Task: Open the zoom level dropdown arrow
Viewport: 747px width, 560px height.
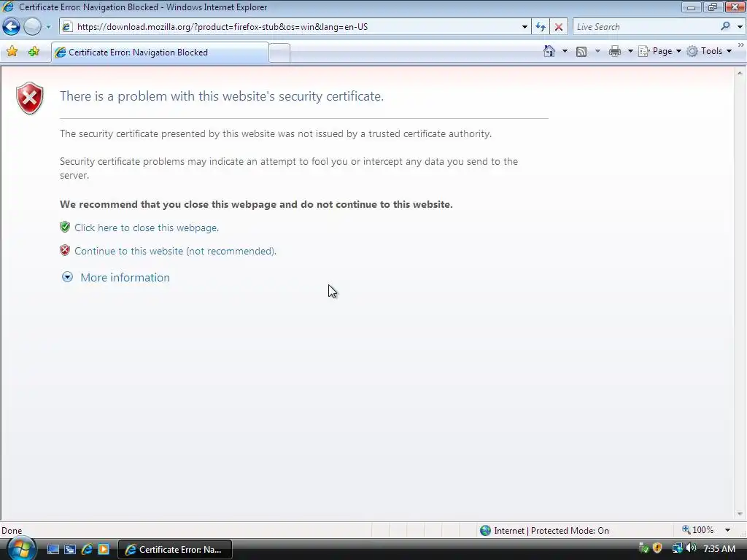Action: [x=727, y=530]
